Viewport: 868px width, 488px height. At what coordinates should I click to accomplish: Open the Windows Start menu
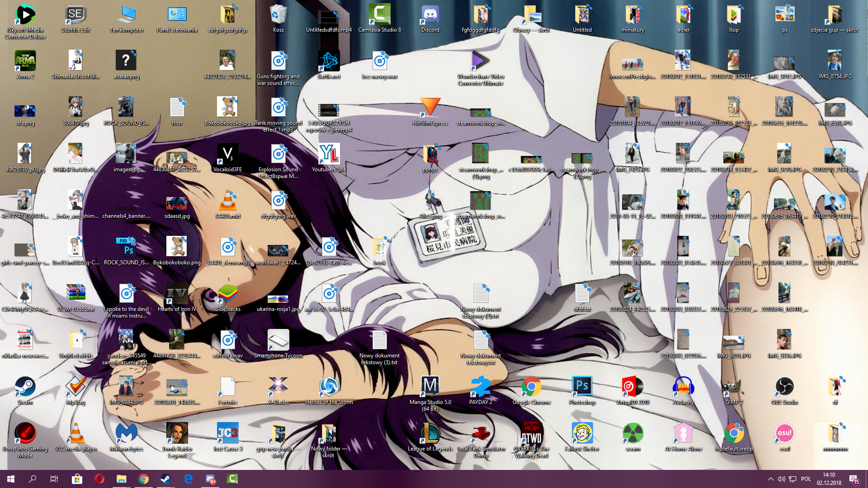click(11, 479)
